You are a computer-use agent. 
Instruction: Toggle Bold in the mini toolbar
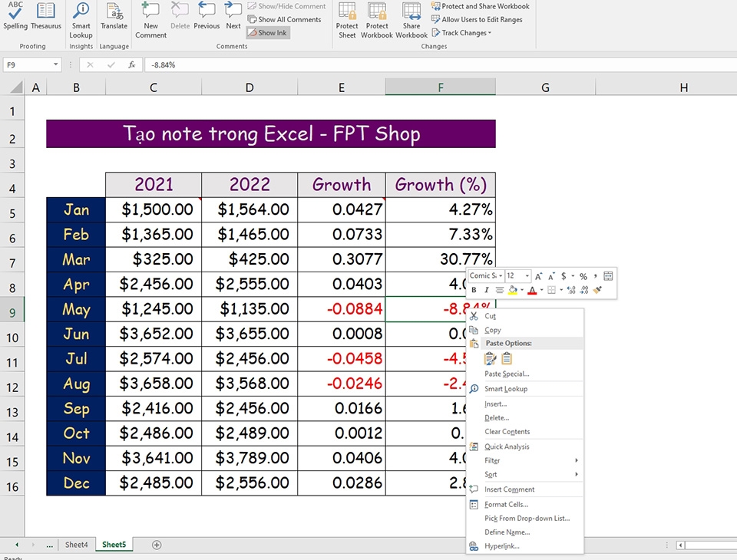coord(474,290)
